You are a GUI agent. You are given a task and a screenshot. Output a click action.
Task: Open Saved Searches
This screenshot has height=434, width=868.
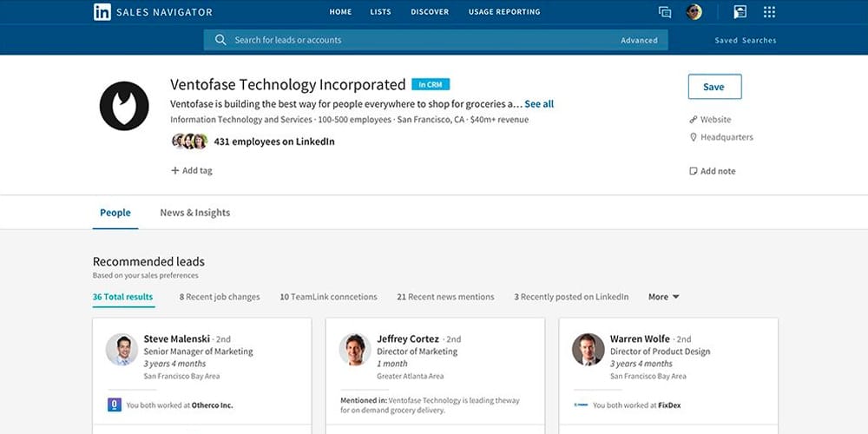pyautogui.click(x=745, y=41)
